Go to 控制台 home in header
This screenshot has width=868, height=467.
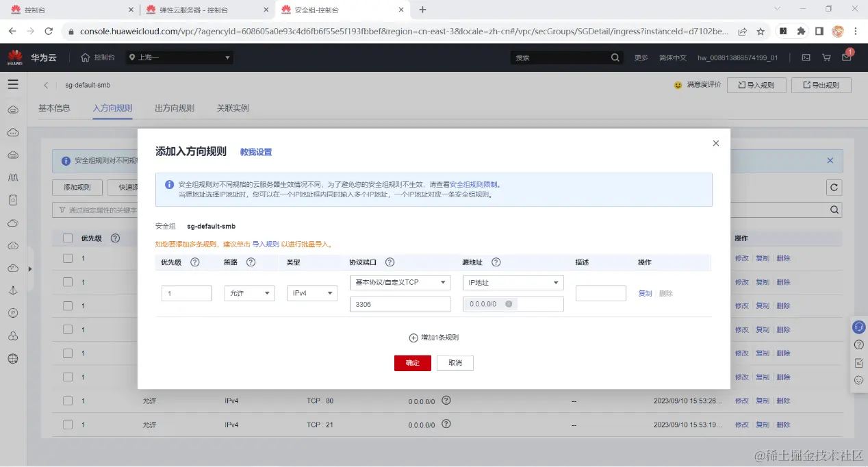pyautogui.click(x=98, y=58)
